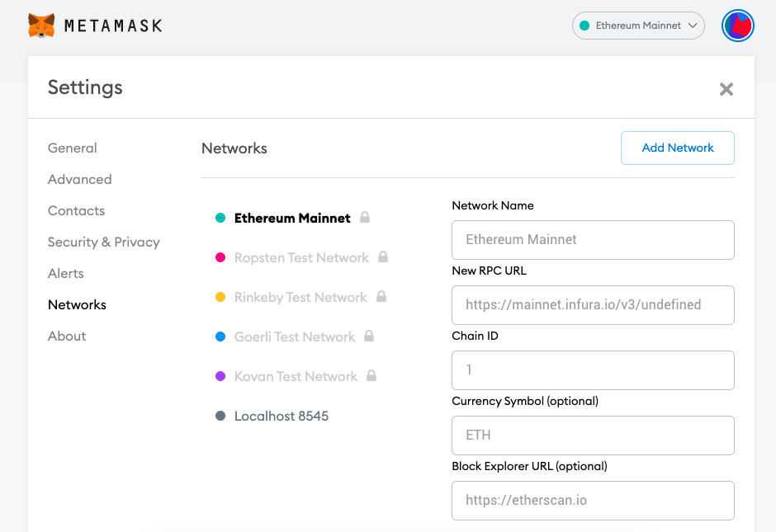The image size is (776, 532).
Task: Click the MetaMask fox logo
Action: 41,26
